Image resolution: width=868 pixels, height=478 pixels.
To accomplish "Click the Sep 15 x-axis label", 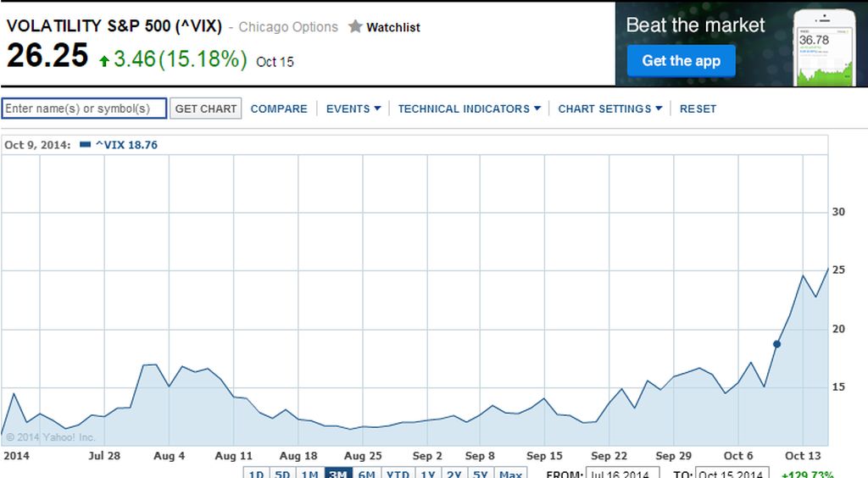I will [x=544, y=456].
